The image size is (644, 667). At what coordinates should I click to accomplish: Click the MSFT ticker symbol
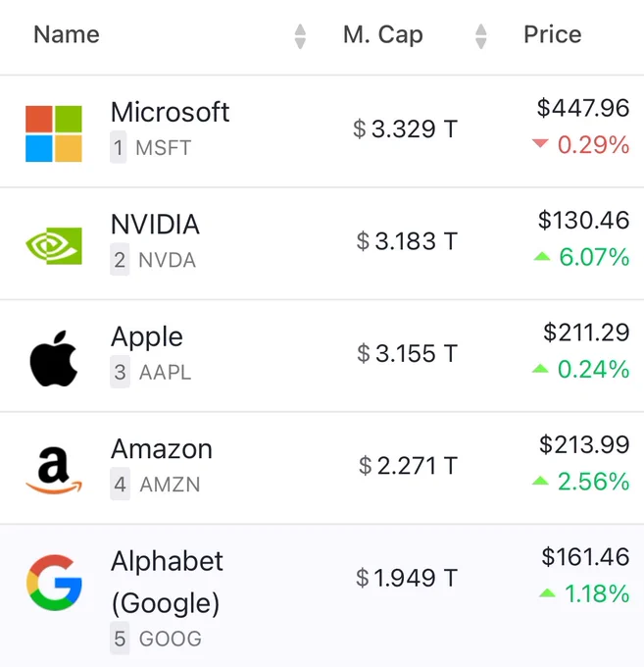pyautogui.click(x=164, y=148)
